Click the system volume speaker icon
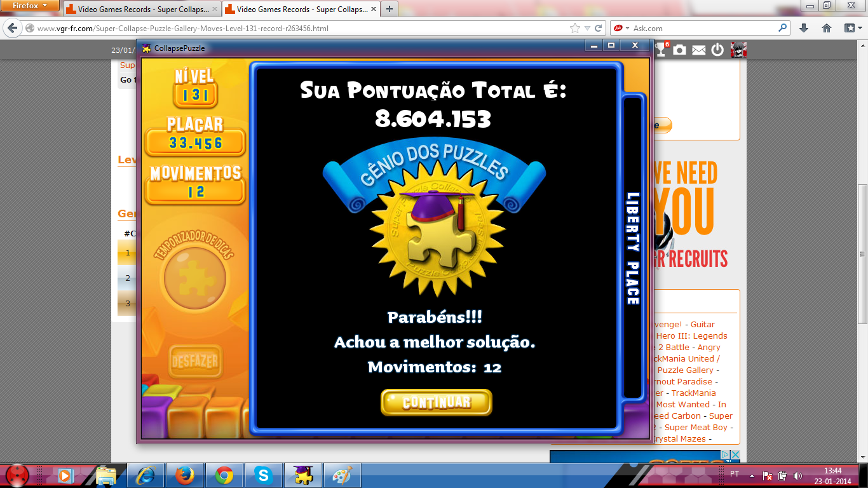 pos(798,475)
